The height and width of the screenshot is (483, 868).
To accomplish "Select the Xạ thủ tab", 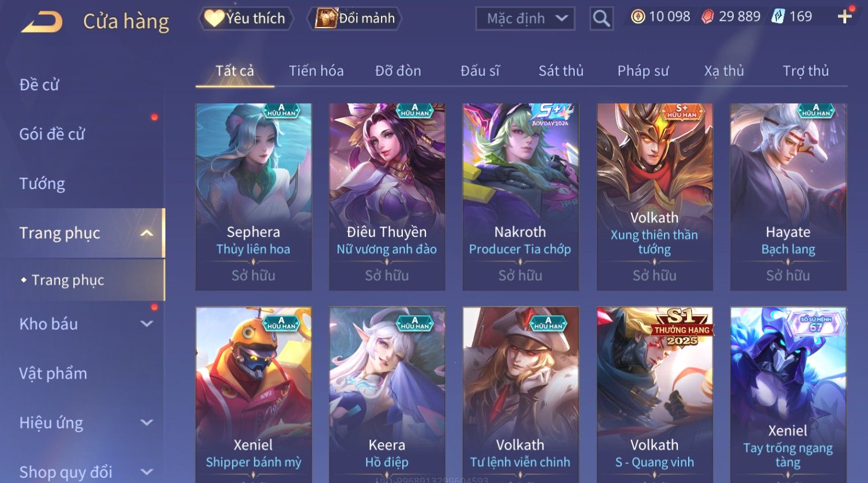I will (724, 71).
